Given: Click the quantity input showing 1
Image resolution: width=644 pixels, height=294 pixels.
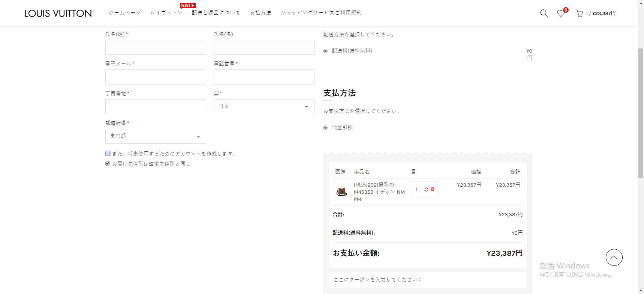Looking at the screenshot, I should click(417, 190).
